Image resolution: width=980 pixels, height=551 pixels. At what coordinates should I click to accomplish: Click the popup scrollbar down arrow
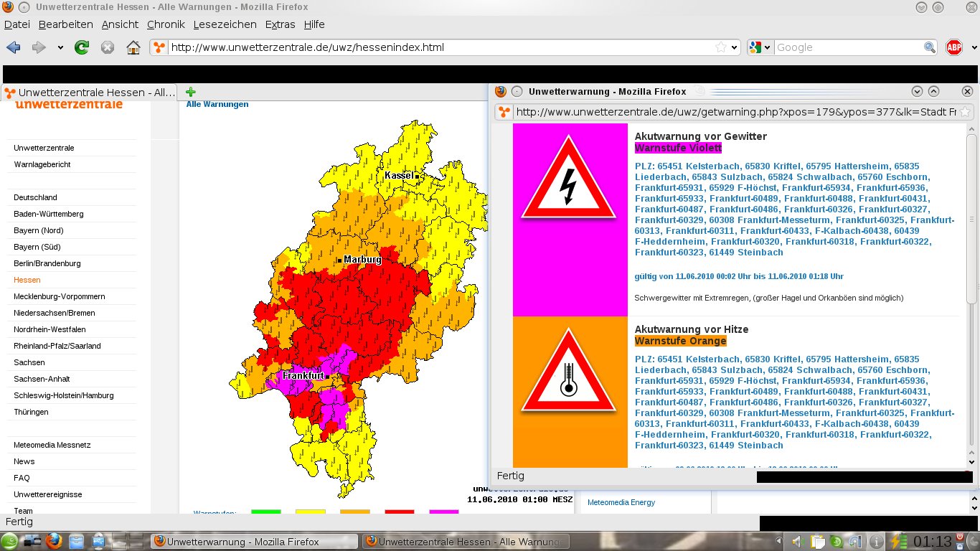click(x=972, y=462)
